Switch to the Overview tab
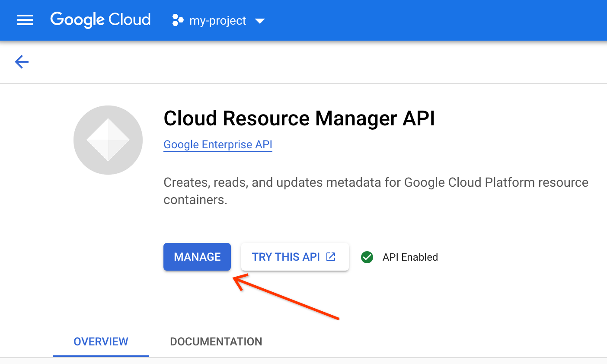This screenshot has height=364, width=607. [101, 342]
